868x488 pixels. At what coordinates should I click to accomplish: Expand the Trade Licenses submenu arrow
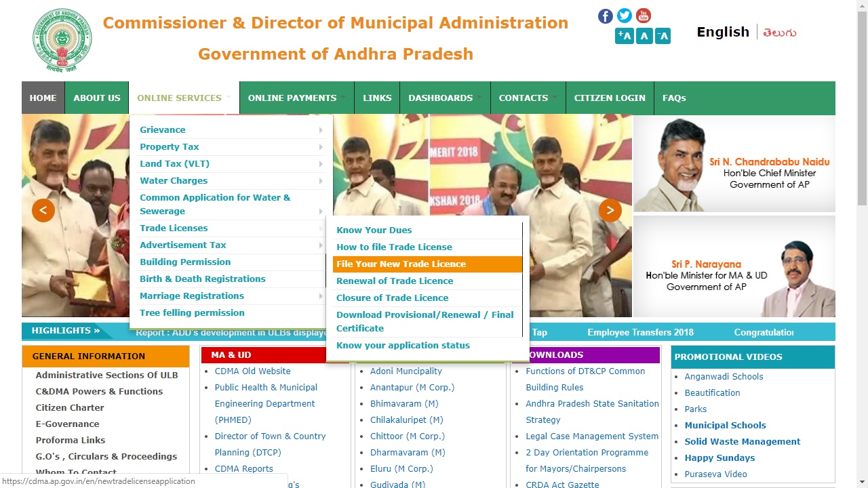tap(321, 228)
